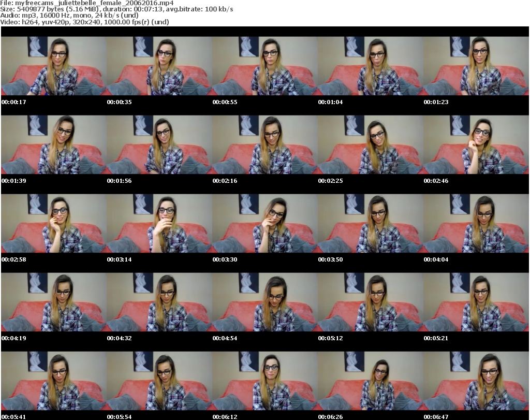This screenshot has width=530, height=420.
Task: Select the thumbnail at timestamp 00:05:12
Action: pos(371,302)
